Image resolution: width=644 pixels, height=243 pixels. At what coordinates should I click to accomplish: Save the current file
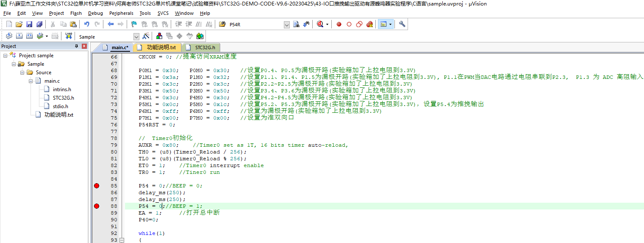tap(29, 24)
